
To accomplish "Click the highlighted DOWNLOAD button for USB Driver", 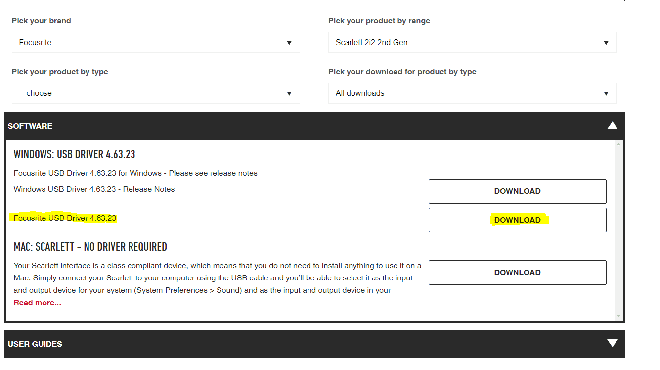I will click(518, 220).
